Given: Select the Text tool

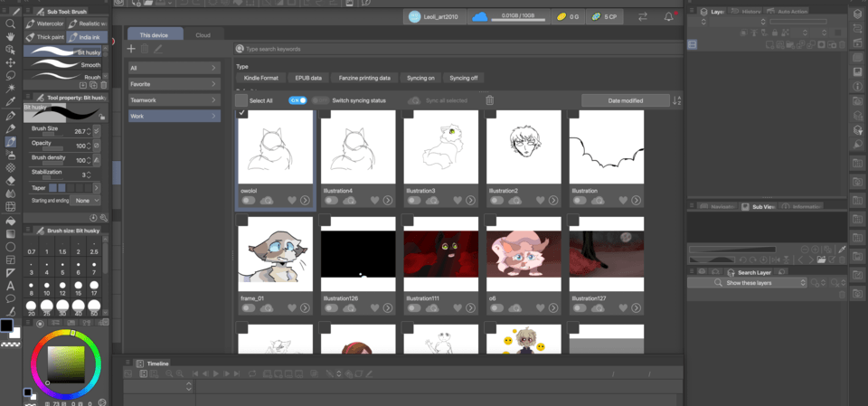Looking at the screenshot, I should pos(10,286).
